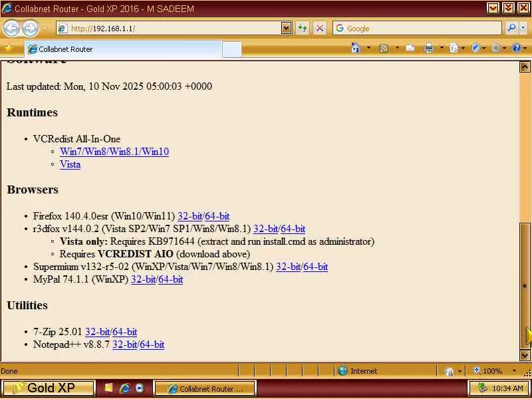Open the Gold XP Start button
Screen dimensions: 532x399
(x=48, y=388)
